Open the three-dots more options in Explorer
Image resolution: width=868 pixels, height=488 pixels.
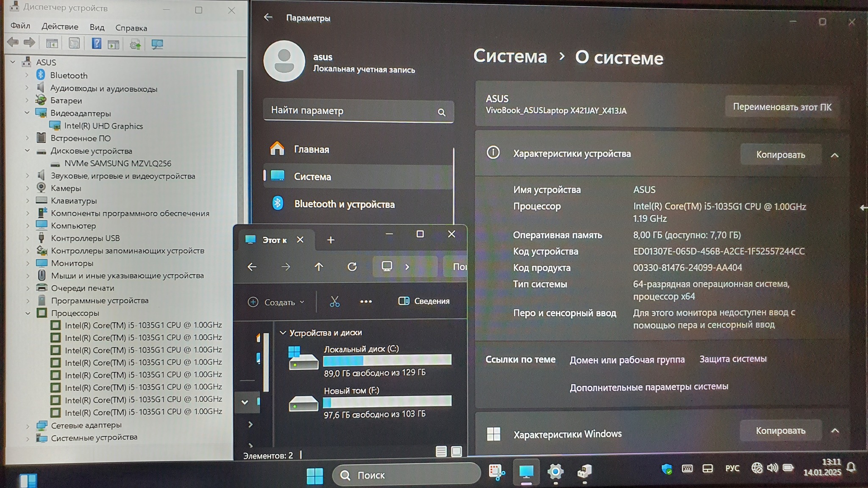[x=366, y=302]
